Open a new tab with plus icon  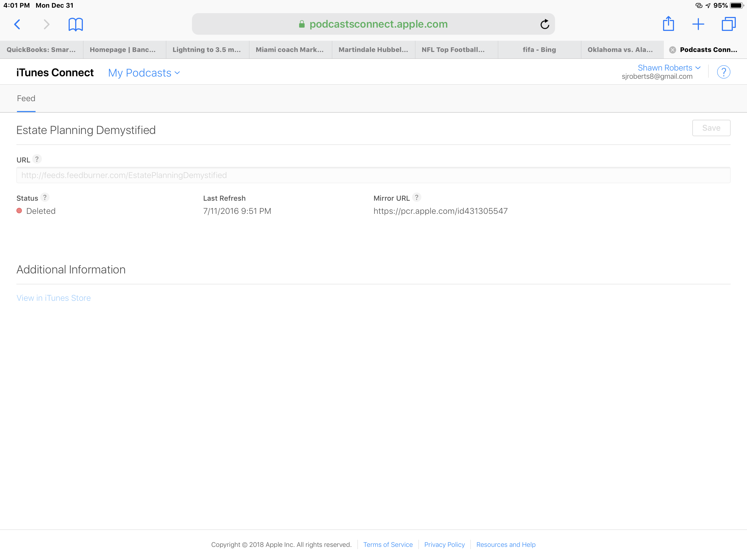point(698,24)
